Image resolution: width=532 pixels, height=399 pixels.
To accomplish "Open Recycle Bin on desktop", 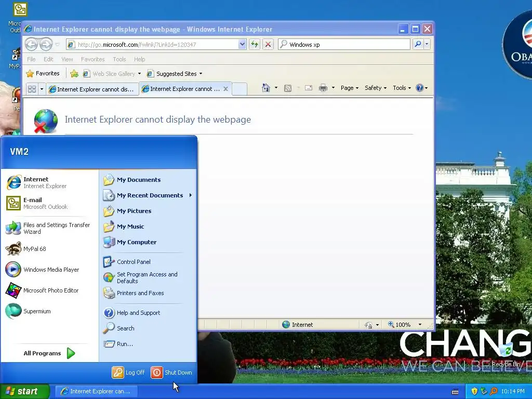I will 506,354.
